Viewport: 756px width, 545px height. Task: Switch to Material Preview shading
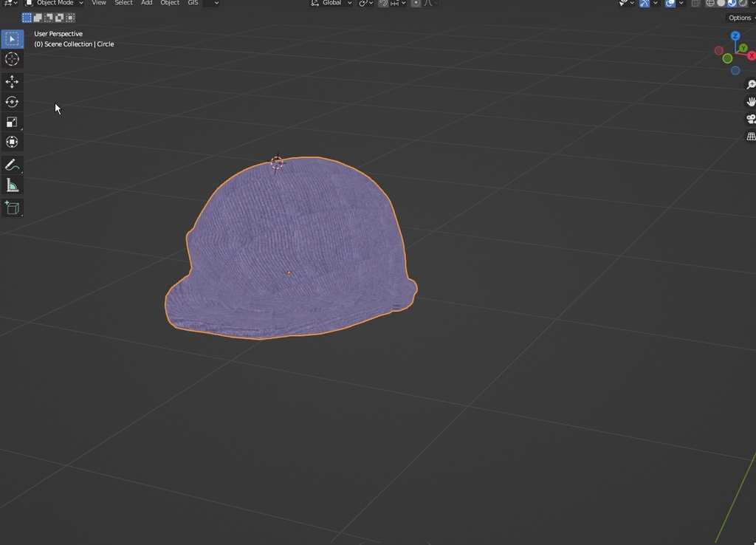coord(732,3)
